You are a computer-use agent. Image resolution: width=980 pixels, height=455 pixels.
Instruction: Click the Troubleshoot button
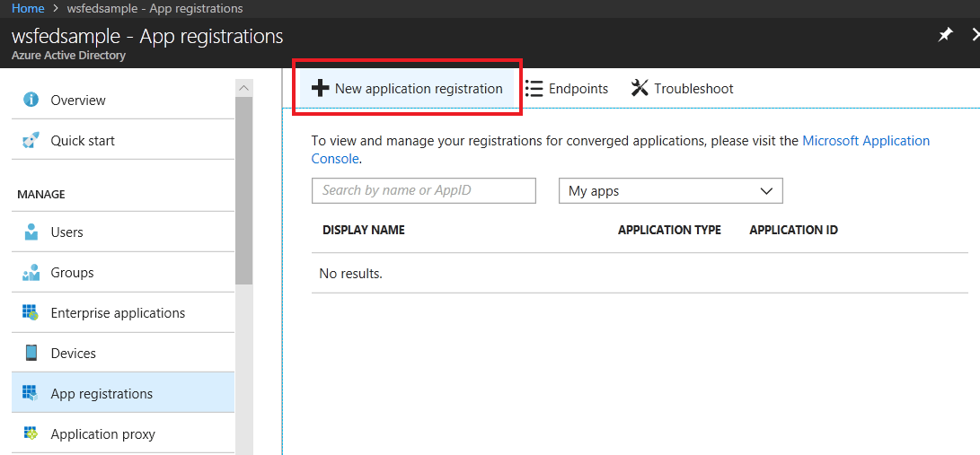tap(683, 89)
